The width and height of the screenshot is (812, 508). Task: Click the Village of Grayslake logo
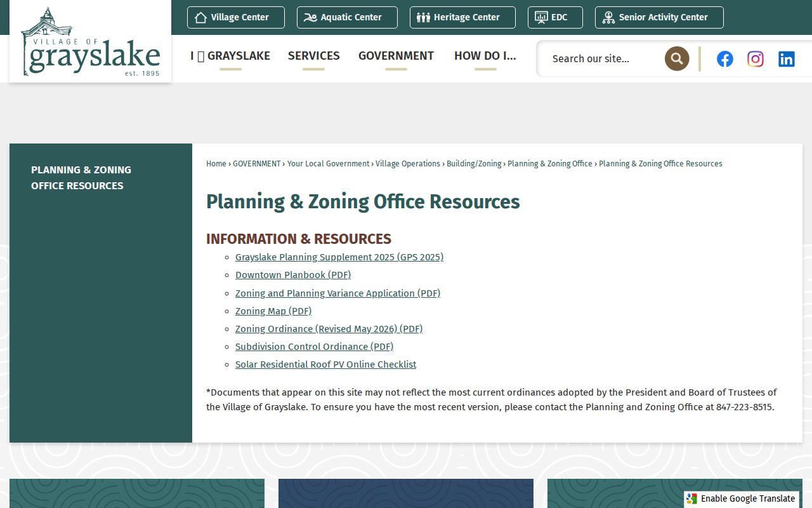tap(90, 42)
